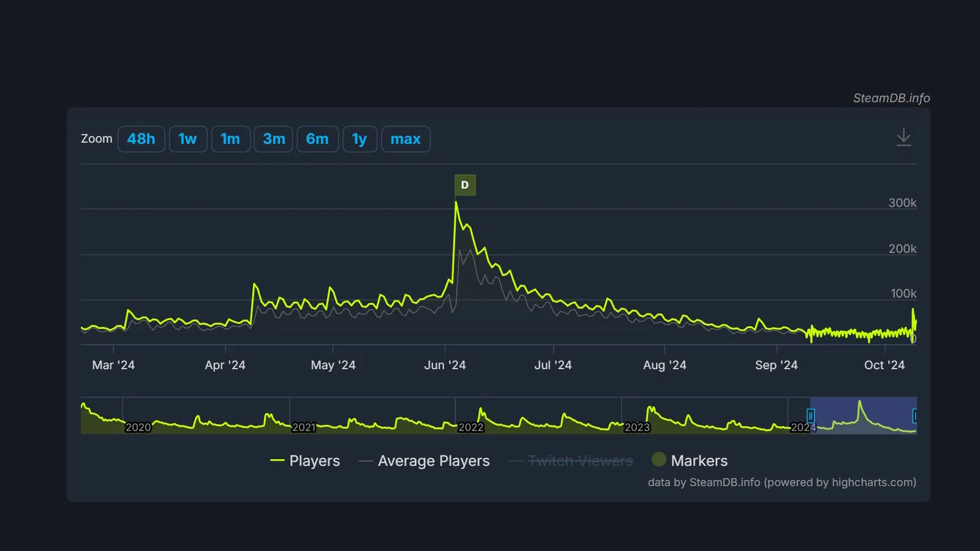980x551 pixels.
Task: Select the 6m zoom preset
Action: [x=317, y=139]
